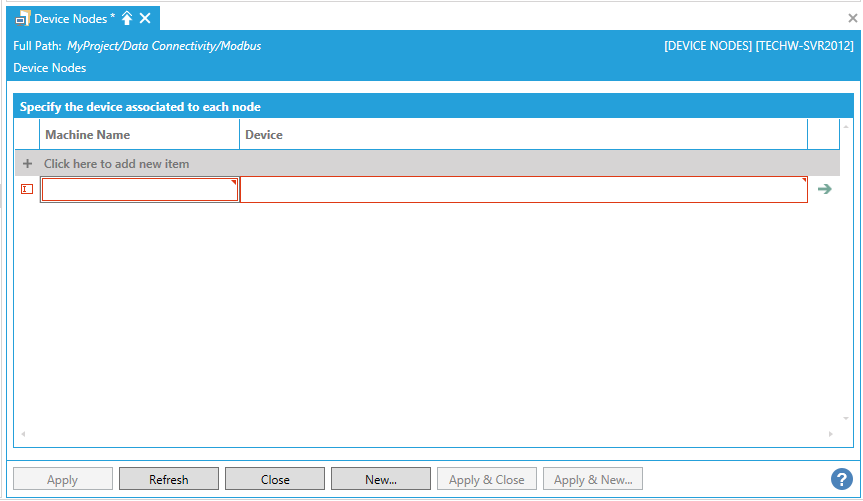
Task: Click the horizontal scrollbar right arrow
Action: (x=830, y=434)
